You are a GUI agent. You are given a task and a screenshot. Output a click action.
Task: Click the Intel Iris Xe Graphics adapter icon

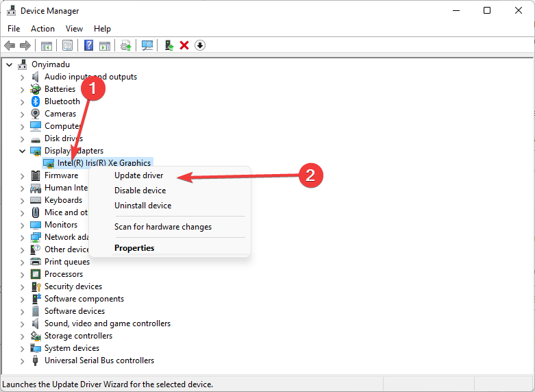pyautogui.click(x=49, y=163)
